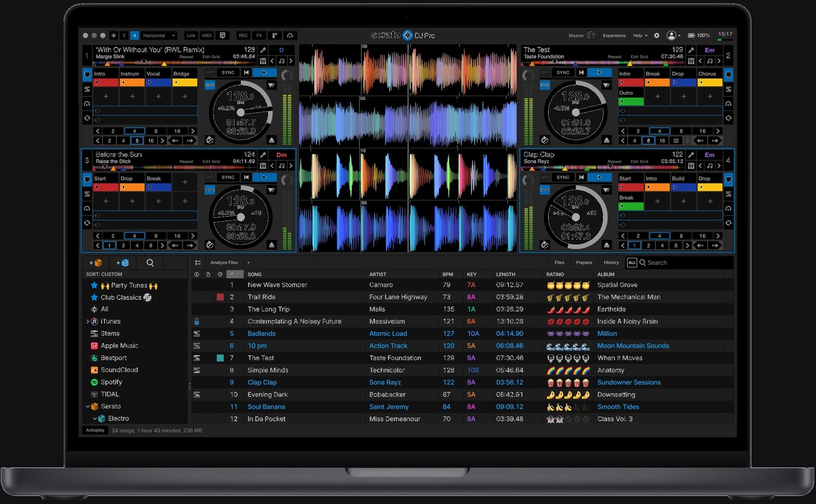The height and width of the screenshot is (504, 816).
Task: Trigger deck 1 red Intro cue
Action: coord(106,82)
